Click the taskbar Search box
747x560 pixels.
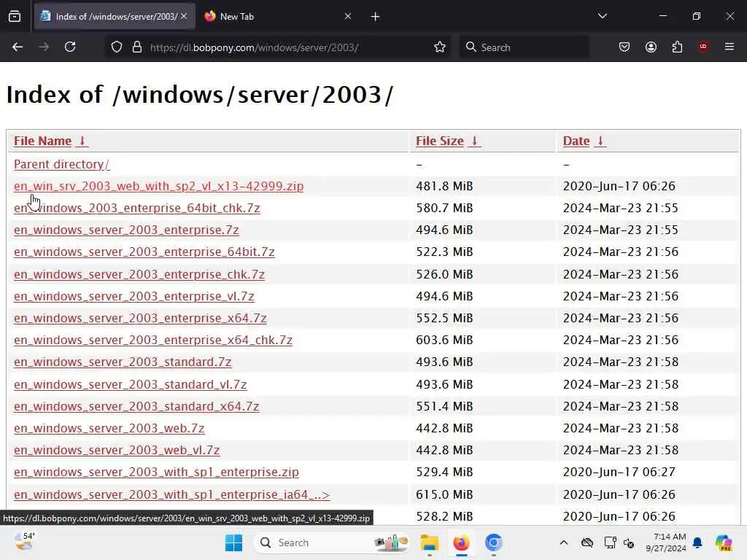coord(332,542)
